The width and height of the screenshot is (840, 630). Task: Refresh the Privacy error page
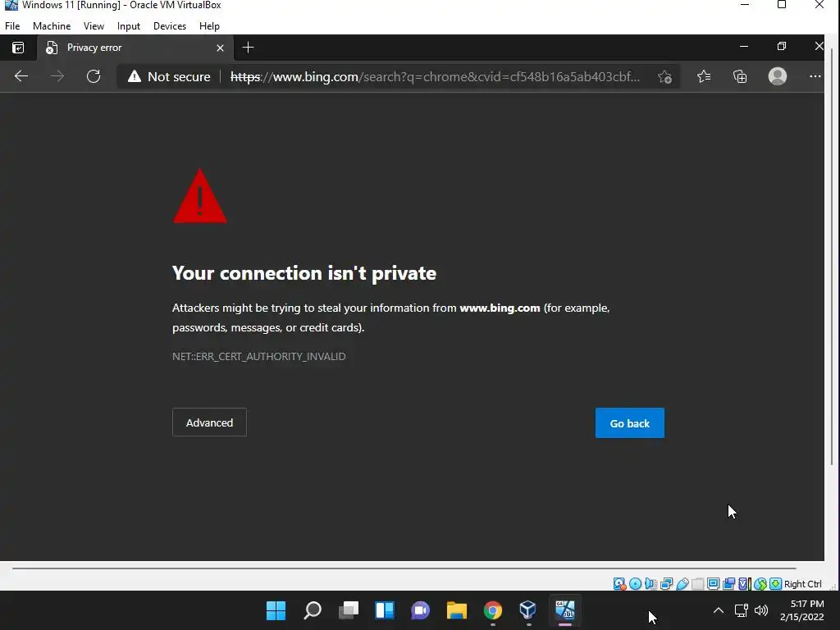tap(94, 76)
